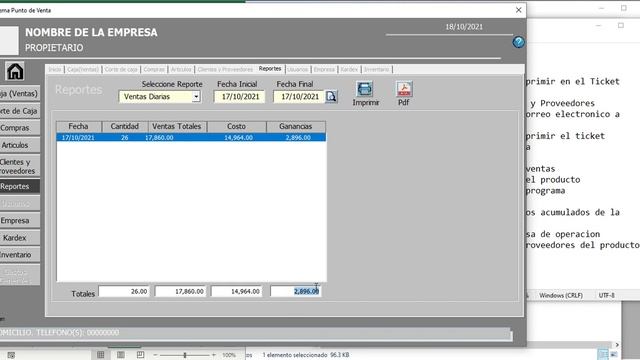Click the zoom out minus in Excel
This screenshot has height=360, width=640.
pyautogui.click(x=155, y=355)
